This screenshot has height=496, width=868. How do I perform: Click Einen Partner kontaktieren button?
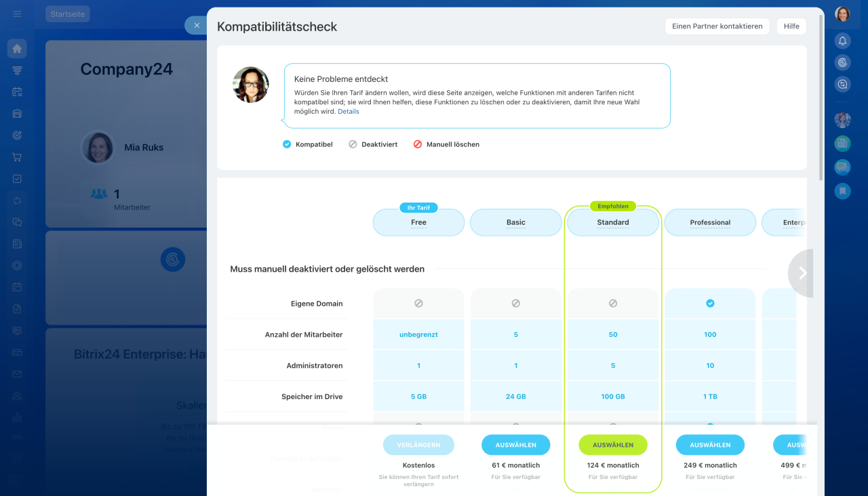[x=717, y=26]
